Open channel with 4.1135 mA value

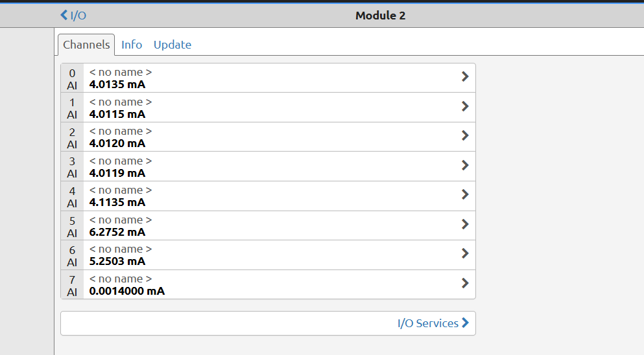coord(117,202)
